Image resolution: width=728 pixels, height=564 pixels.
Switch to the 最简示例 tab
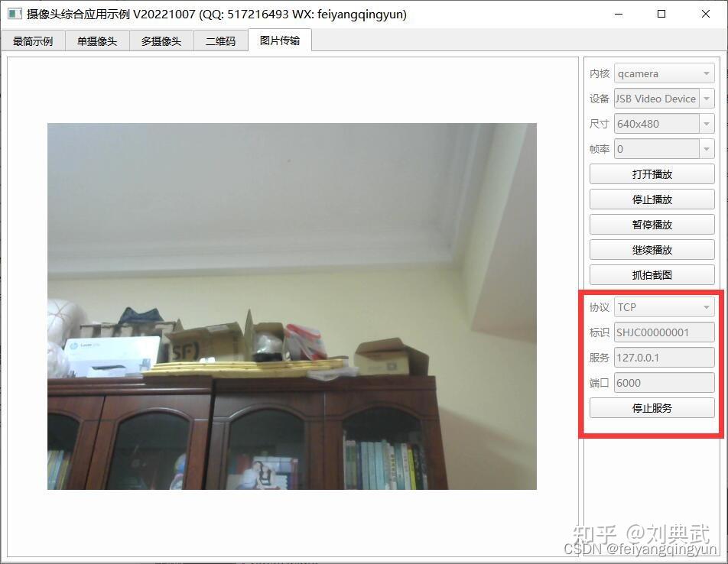tap(34, 41)
